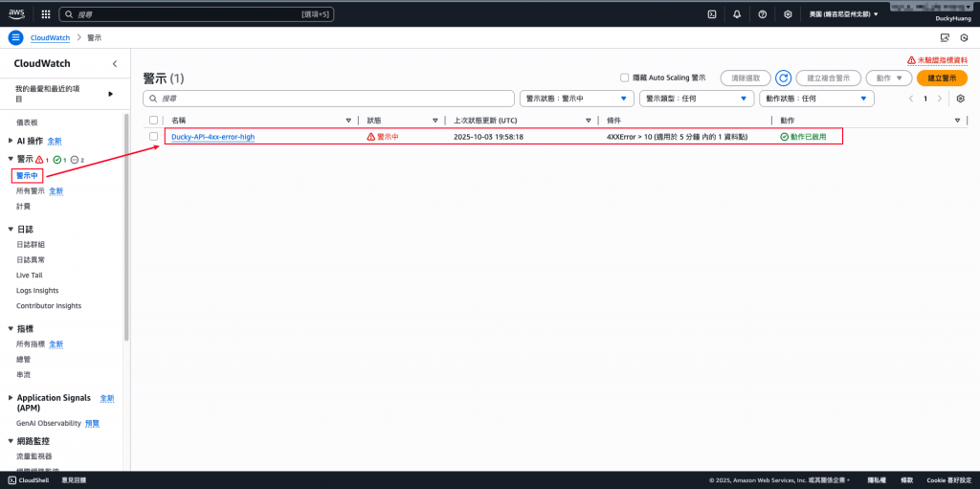Image resolution: width=980 pixels, height=489 pixels.
Task: Open the DuckyHuang account menu
Action: [952, 19]
